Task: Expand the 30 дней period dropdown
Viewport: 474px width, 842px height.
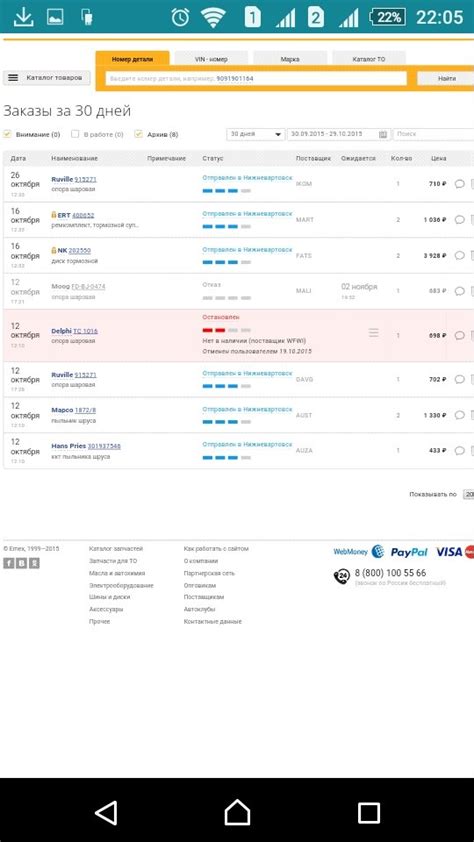Action: point(256,134)
